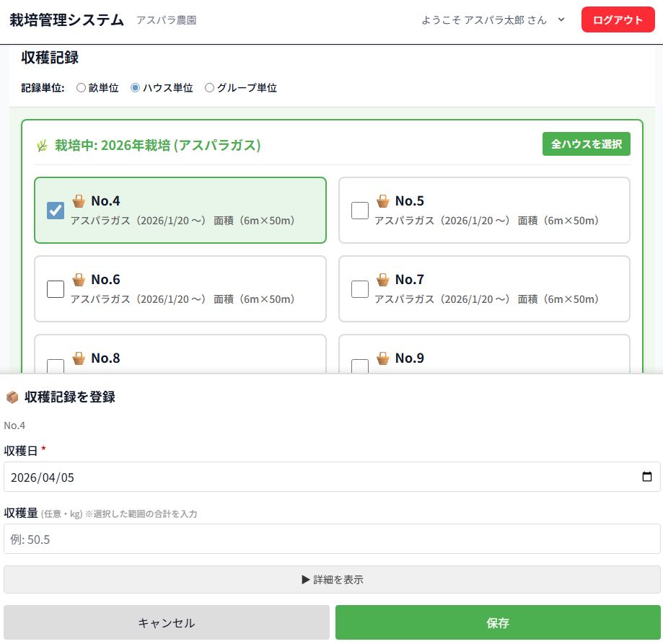Image resolution: width=663 pixels, height=644 pixels.
Task: Focus the 収穫量 input field
Action: pyautogui.click(x=332, y=539)
